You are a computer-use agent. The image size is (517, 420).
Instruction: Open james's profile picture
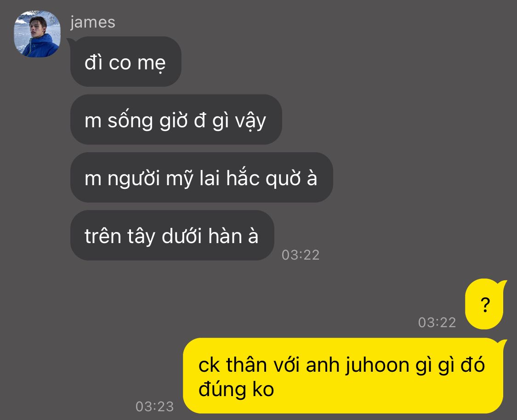tap(37, 34)
